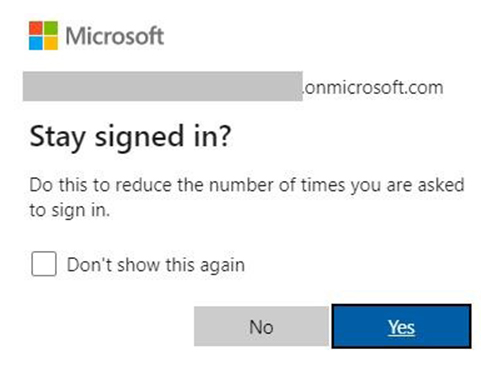Image resolution: width=481 pixels, height=368 pixels.
Task: Click the "Stay signed in?" heading
Action: tap(130, 137)
